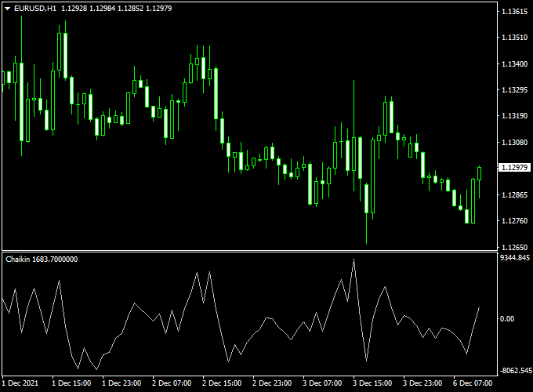Click the 1.12865 price scale label
Viewport: 533px width, 392px height.
pos(515,195)
